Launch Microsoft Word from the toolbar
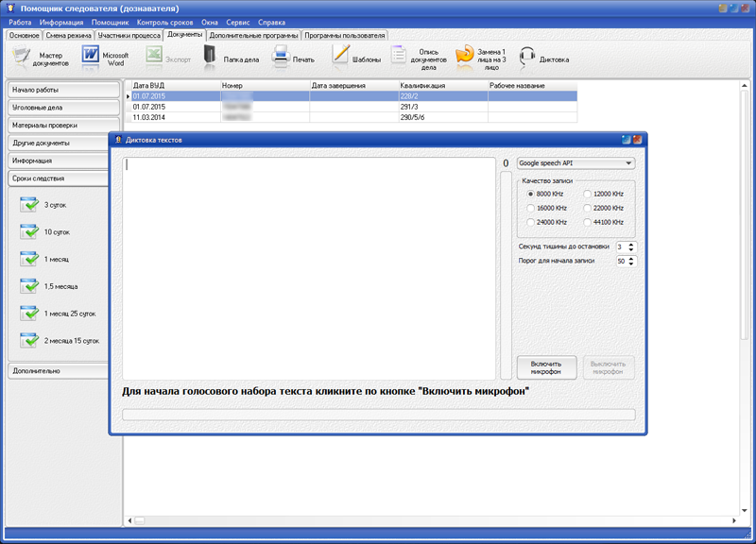This screenshot has height=544, width=756. pos(90,56)
